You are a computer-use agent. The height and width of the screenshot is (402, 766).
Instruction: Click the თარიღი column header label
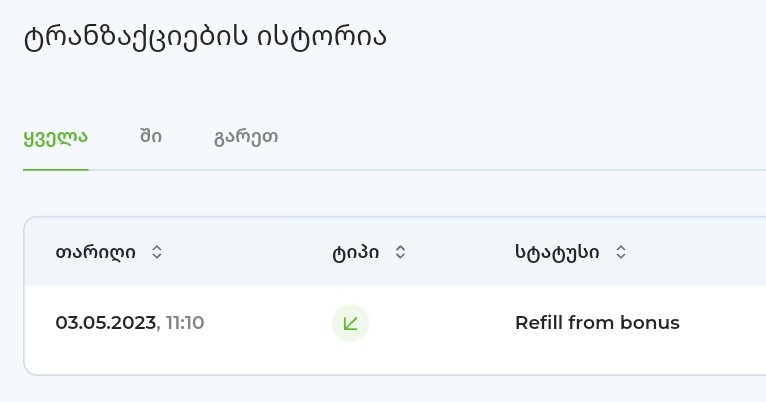point(96,252)
